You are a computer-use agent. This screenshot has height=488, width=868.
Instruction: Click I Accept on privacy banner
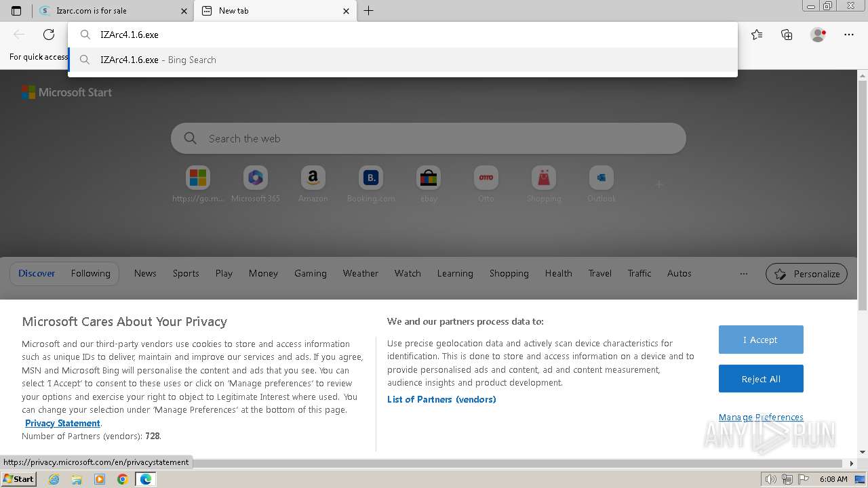point(761,340)
